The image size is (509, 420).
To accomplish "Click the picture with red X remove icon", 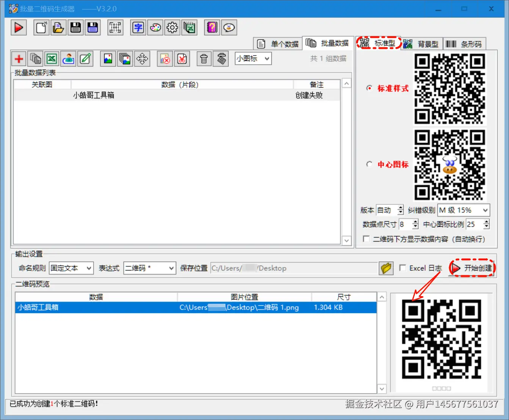I will pos(165,59).
